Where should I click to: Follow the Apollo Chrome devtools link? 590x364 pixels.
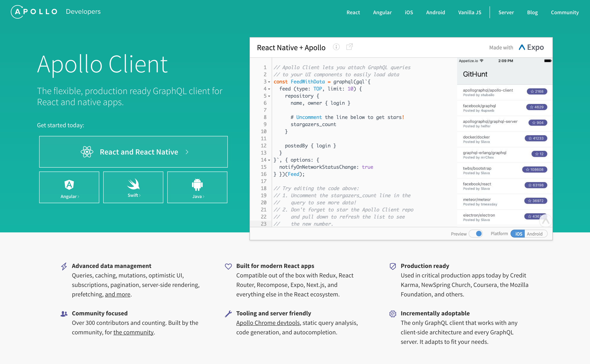click(268, 323)
